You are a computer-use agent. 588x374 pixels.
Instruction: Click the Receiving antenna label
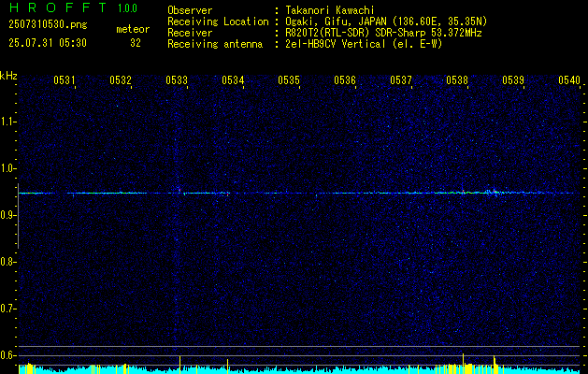coord(215,44)
